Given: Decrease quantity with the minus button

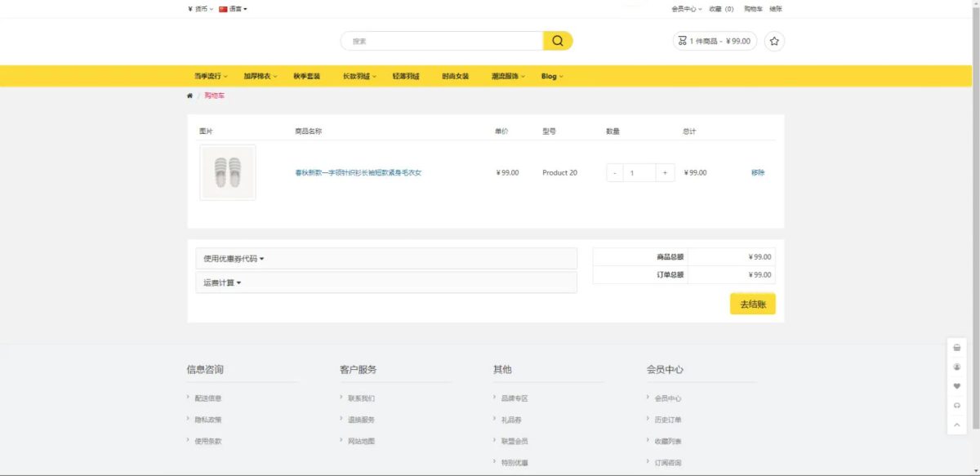Looking at the screenshot, I should [x=615, y=172].
